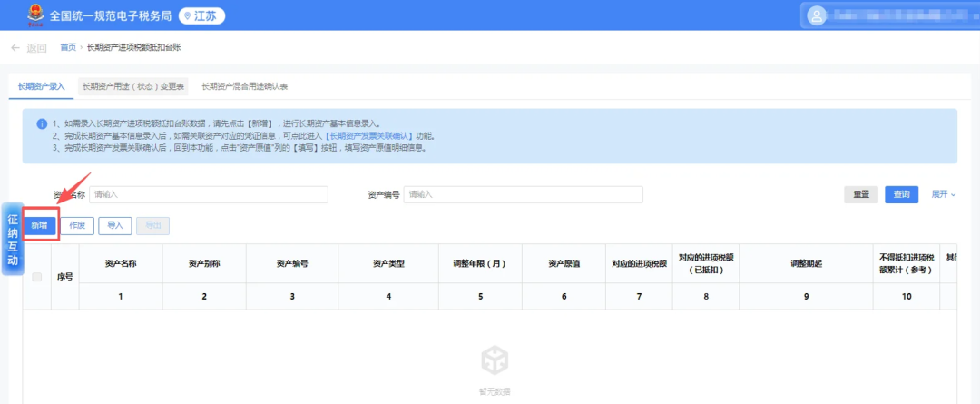This screenshot has height=404, width=980.
Task: Click the 新增 button
Action: 40,226
